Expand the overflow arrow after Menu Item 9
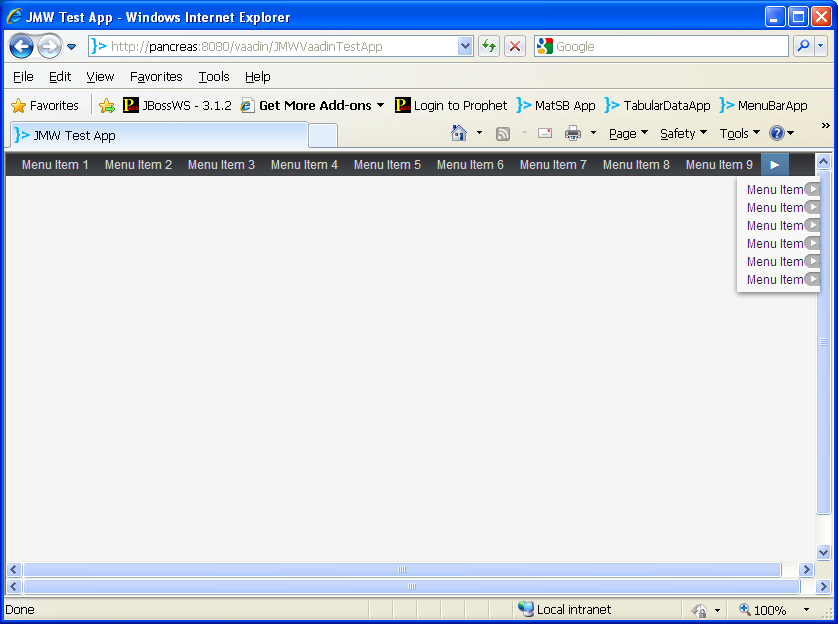 (775, 165)
